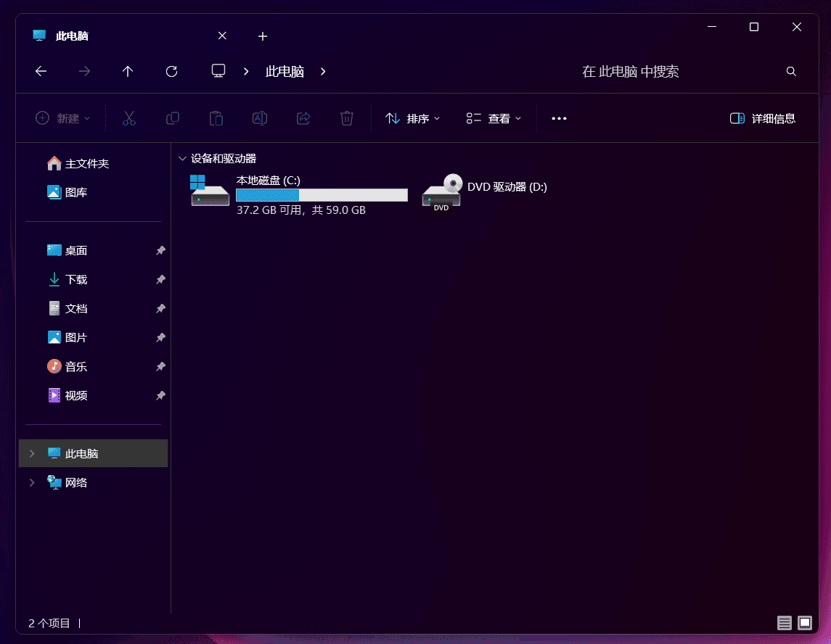The width and height of the screenshot is (831, 644).
Task: Maximize the File Explorer window
Action: (x=754, y=27)
